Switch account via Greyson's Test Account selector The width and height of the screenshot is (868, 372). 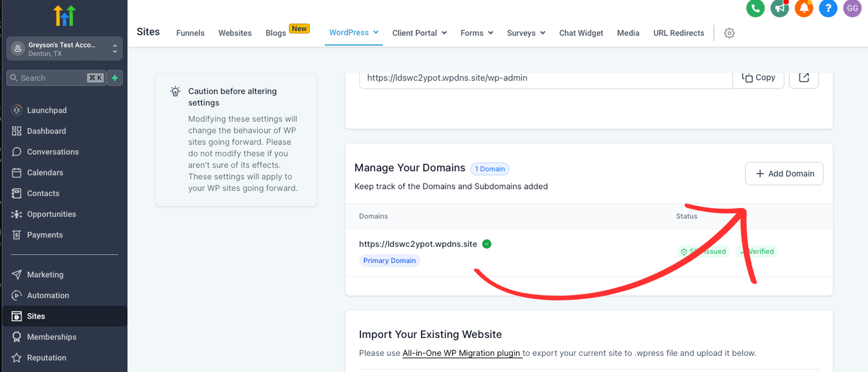[x=64, y=49]
